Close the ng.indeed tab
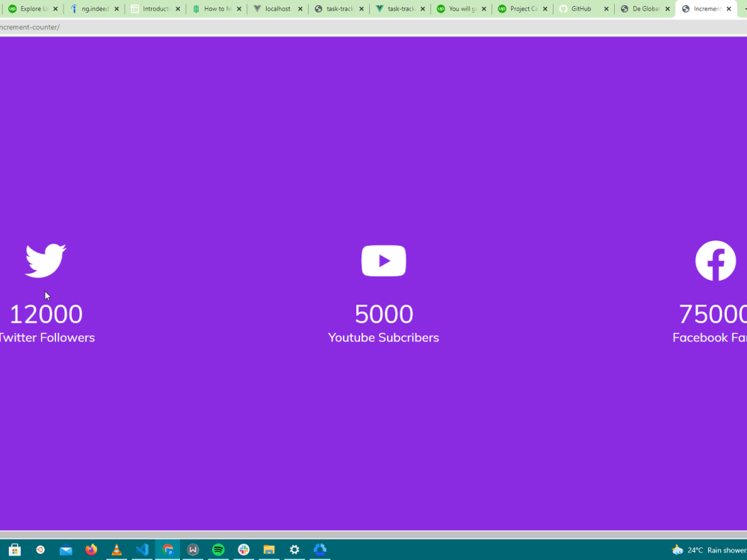The width and height of the screenshot is (747, 560). (x=117, y=8)
